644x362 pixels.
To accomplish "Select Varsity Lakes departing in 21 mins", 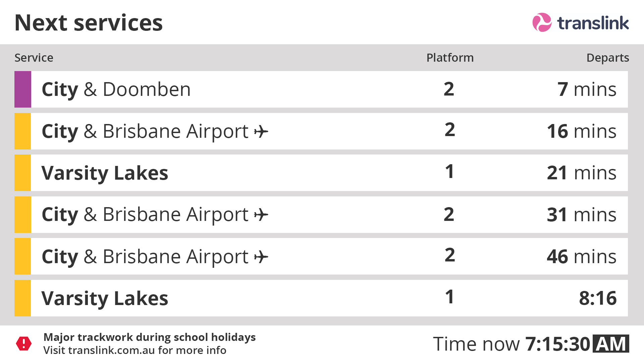I will tap(321, 173).
